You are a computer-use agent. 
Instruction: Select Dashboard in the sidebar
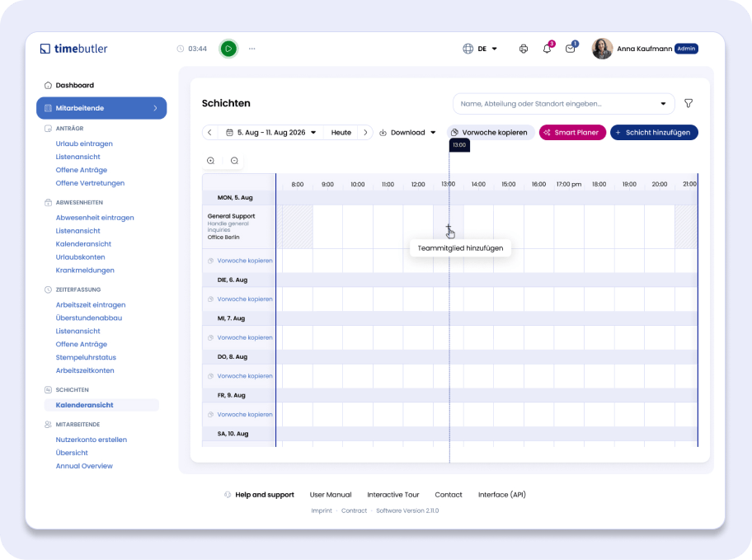coord(74,85)
